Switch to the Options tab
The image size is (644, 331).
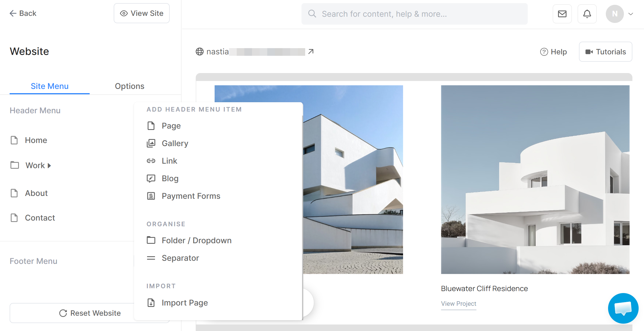point(130,86)
